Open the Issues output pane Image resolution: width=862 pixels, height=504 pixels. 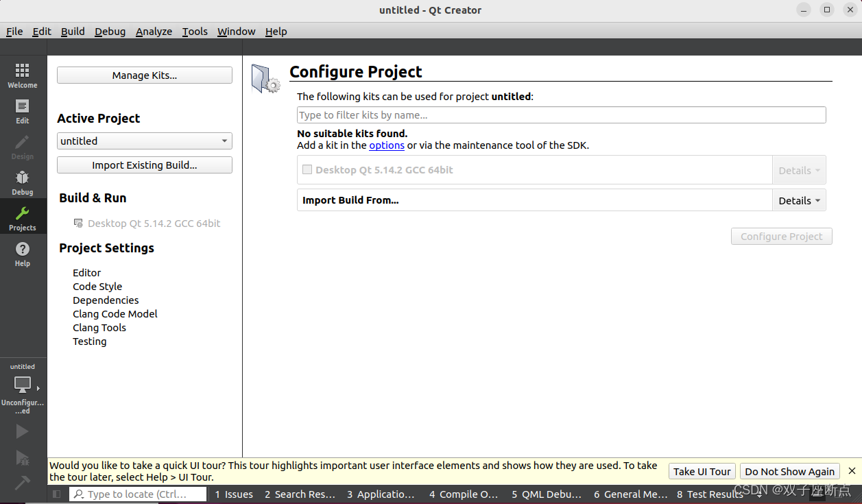[234, 494]
